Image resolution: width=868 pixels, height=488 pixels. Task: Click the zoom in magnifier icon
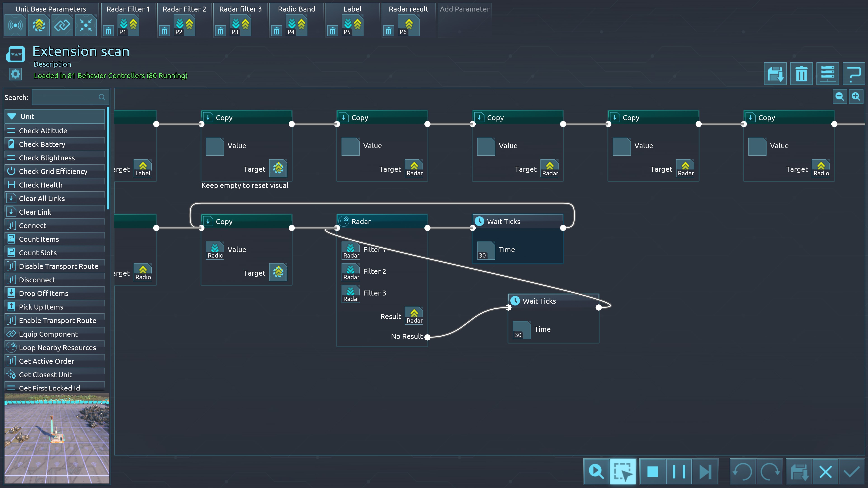(x=856, y=97)
